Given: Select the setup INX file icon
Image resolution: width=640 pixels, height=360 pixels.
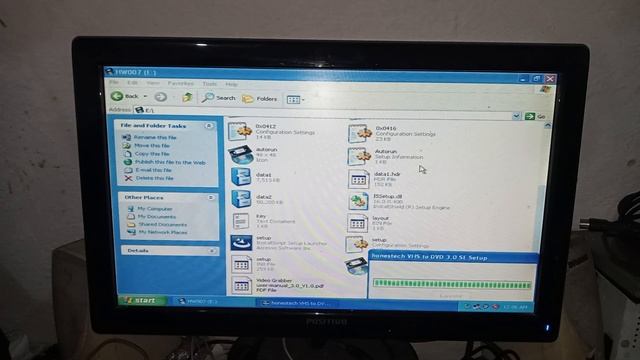Looking at the screenshot, I should click(x=241, y=264).
